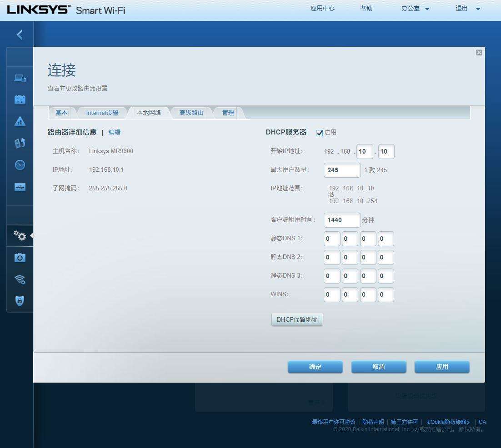Uncheck the DHCP 启用 checkbox

pyautogui.click(x=320, y=133)
